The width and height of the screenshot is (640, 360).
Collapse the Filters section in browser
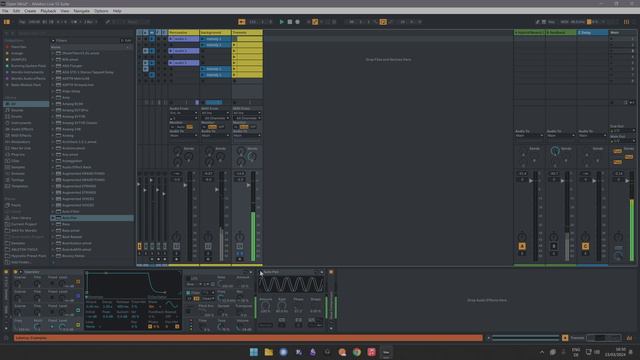tap(53, 40)
